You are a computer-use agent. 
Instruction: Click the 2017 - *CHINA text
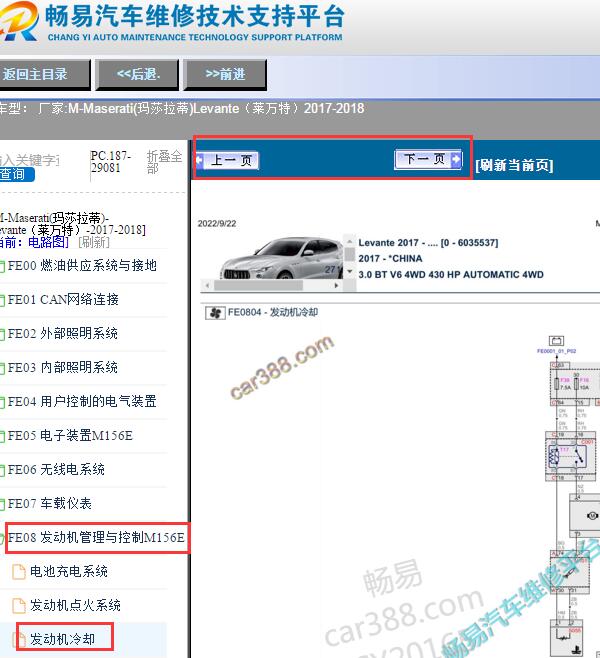pyautogui.click(x=390, y=258)
